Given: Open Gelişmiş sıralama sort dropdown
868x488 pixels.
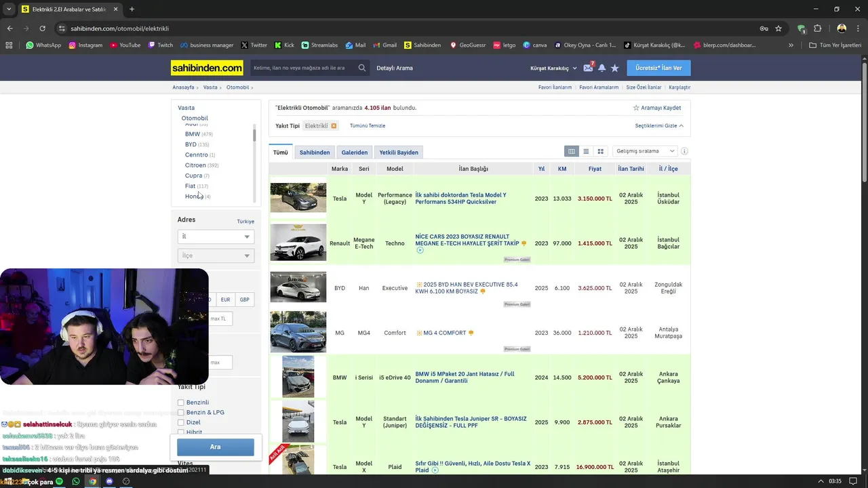Looking at the screenshot, I should pos(645,151).
